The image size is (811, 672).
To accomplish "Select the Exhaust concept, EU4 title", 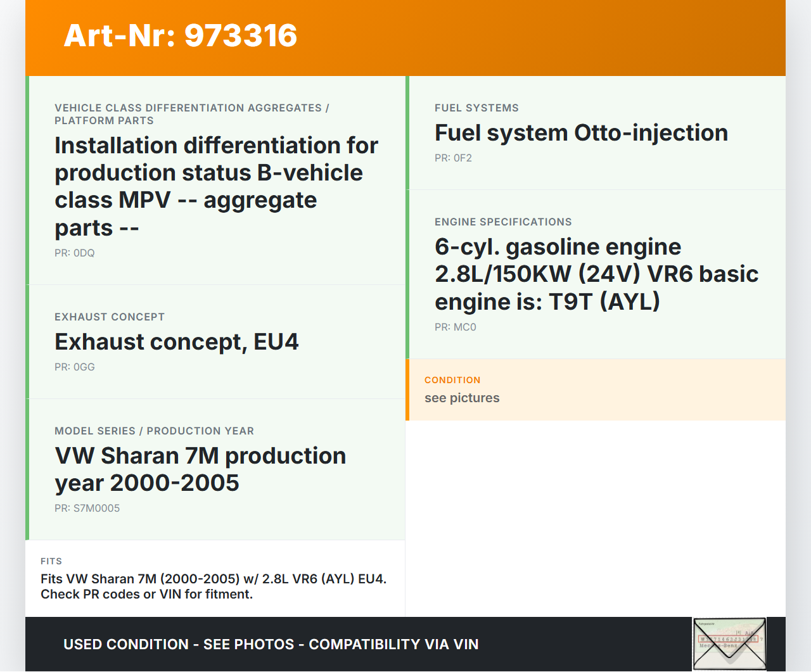I will (x=177, y=342).
